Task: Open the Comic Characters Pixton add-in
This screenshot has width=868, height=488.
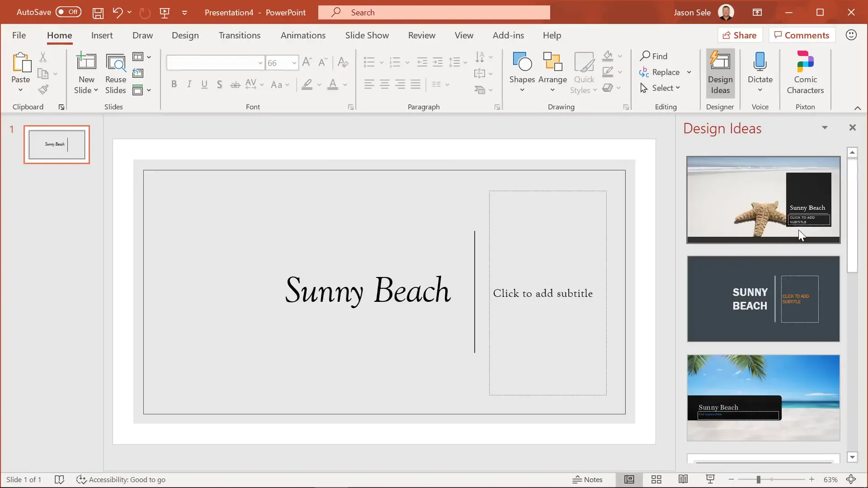Action: pyautogui.click(x=805, y=73)
